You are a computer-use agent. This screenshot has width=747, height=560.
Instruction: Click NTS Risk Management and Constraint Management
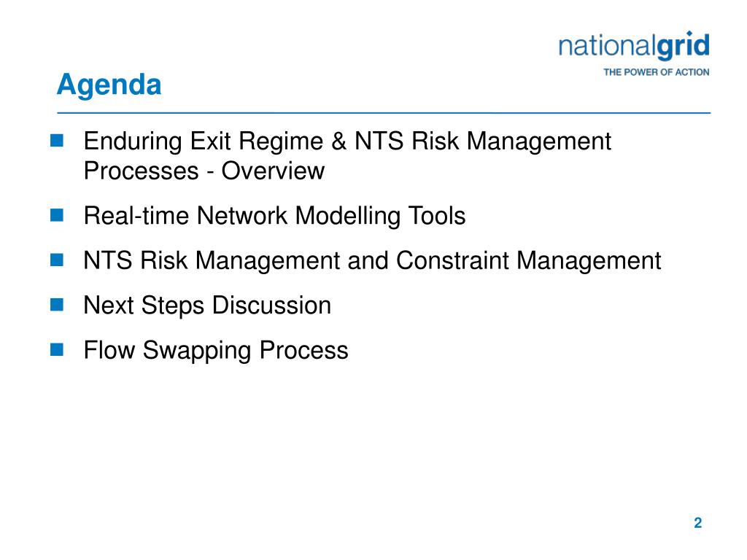click(x=372, y=260)
